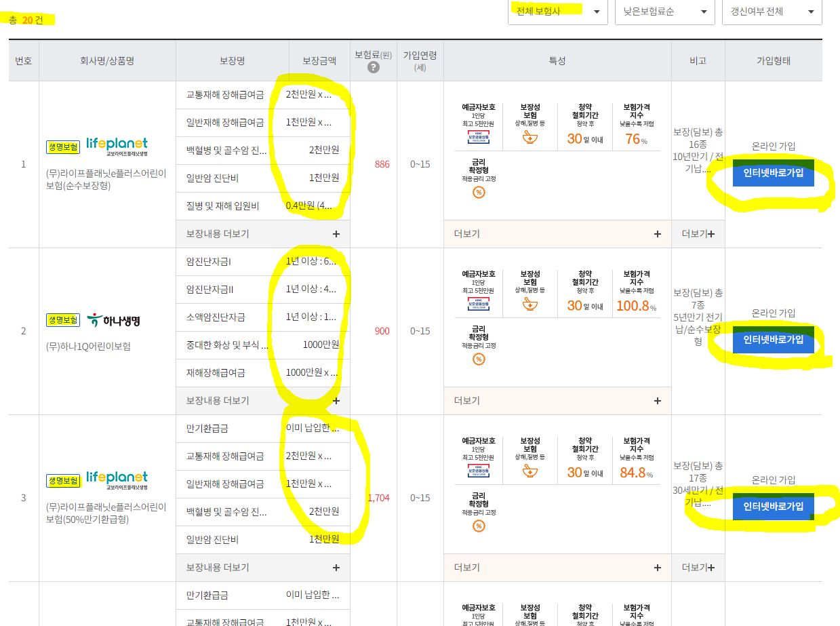Screen dimensions: 840x626
Task: Click the premium value 886
Action: click(x=382, y=164)
